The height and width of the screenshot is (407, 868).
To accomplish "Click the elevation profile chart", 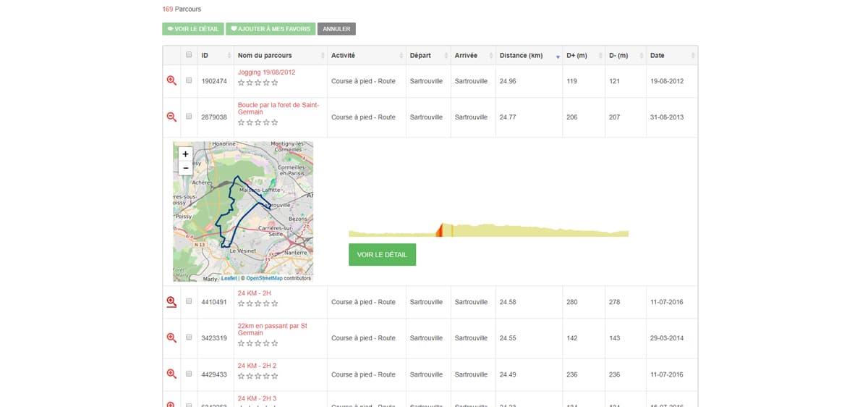I will tap(488, 230).
